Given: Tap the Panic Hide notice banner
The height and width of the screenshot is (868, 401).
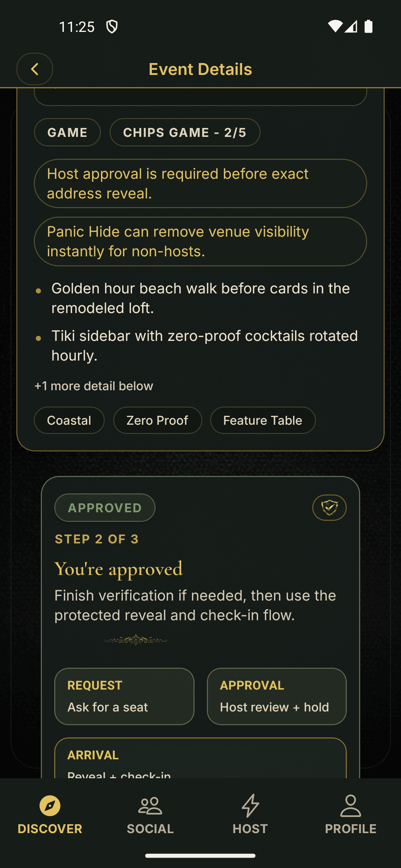Looking at the screenshot, I should (200, 241).
